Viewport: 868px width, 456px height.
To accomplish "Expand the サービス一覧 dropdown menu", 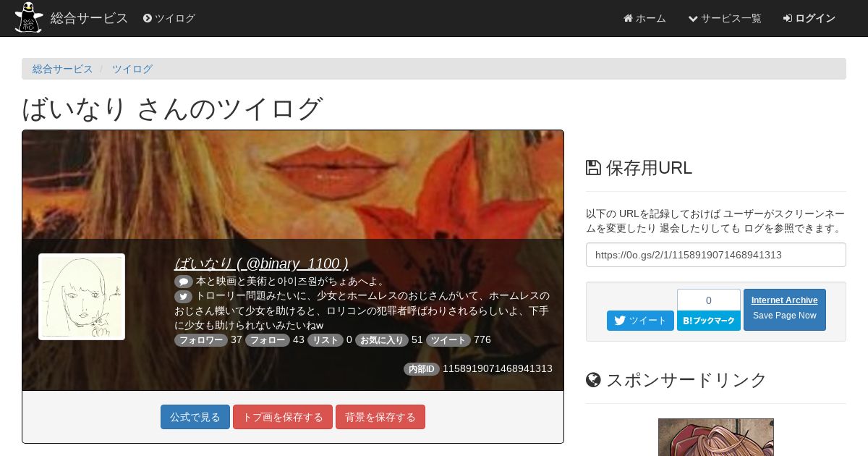I will pyautogui.click(x=724, y=18).
